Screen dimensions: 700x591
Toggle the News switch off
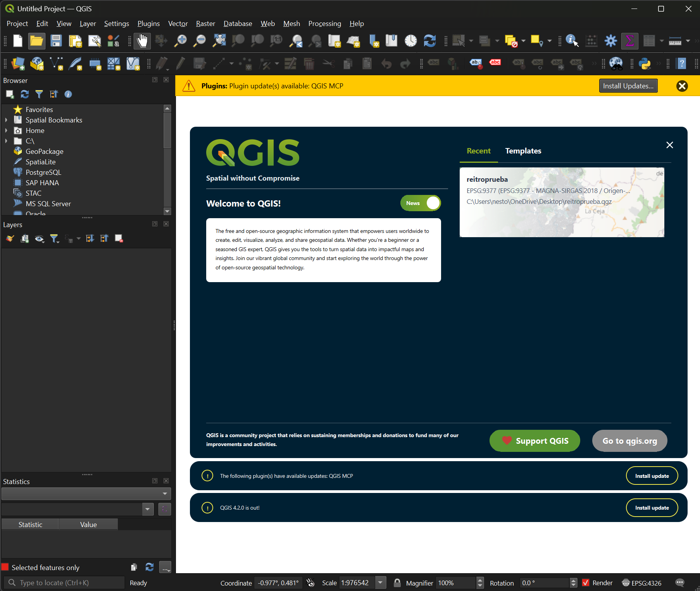point(421,203)
